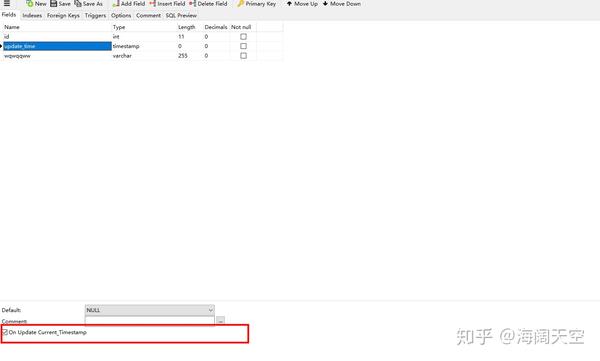Click the Add Field icon

[116, 3]
